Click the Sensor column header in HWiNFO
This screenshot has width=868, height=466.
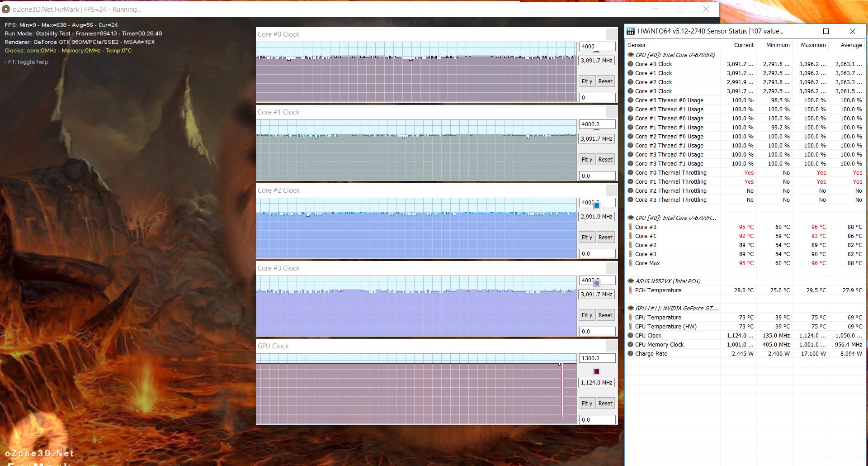[673, 45]
